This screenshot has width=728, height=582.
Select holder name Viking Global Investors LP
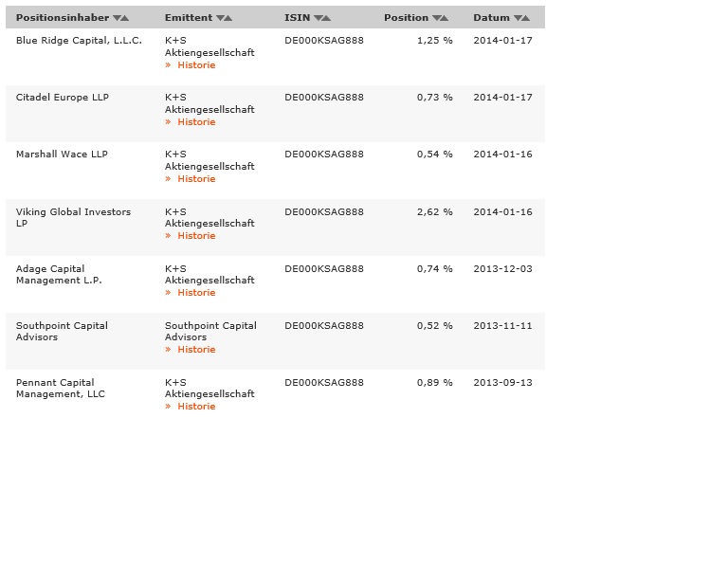[73, 217]
